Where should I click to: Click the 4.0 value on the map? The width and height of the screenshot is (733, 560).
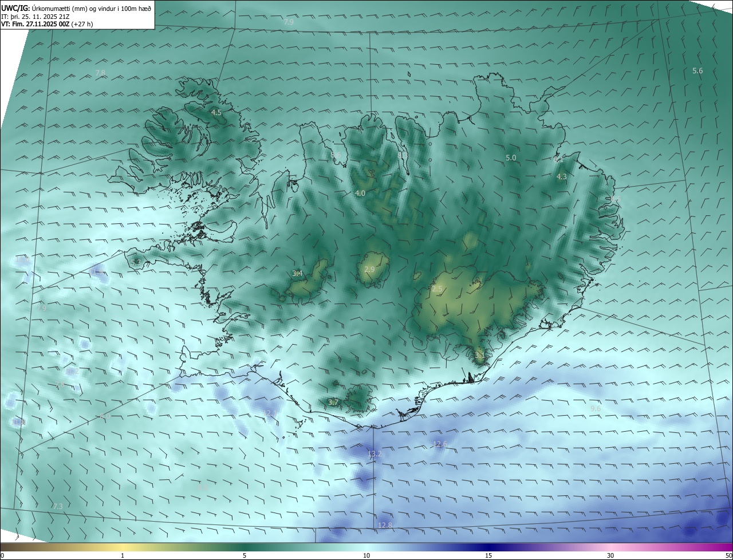point(360,194)
